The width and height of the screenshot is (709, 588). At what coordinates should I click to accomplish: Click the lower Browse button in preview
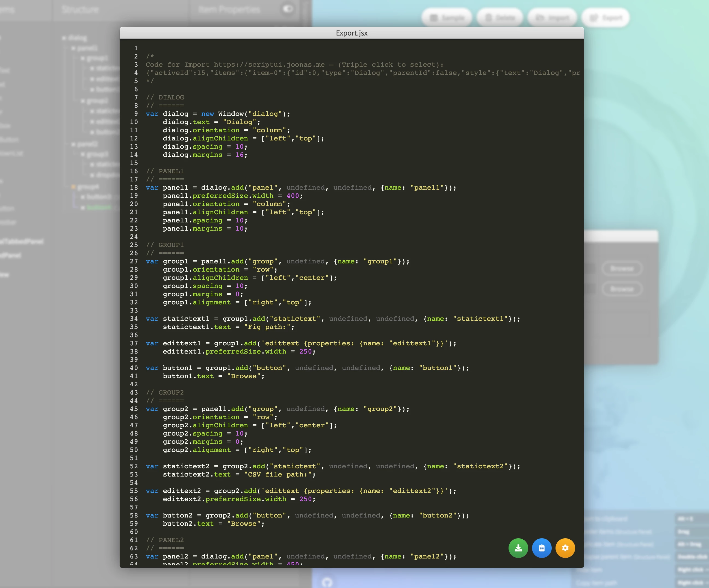622,289
